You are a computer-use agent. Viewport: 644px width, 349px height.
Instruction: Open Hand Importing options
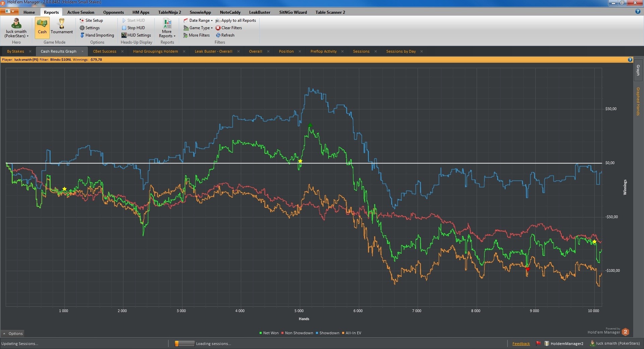[x=97, y=35]
